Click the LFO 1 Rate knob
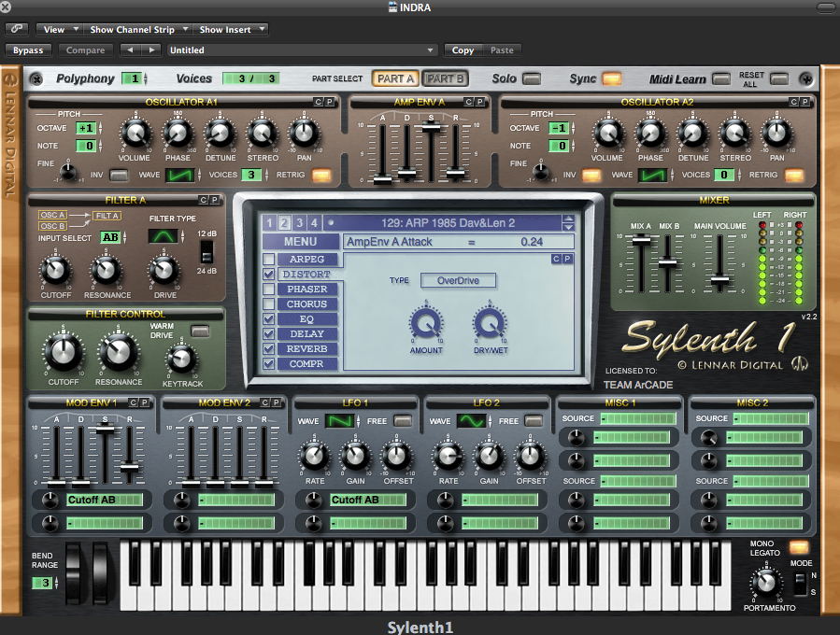The width and height of the screenshot is (840, 635). point(315,456)
